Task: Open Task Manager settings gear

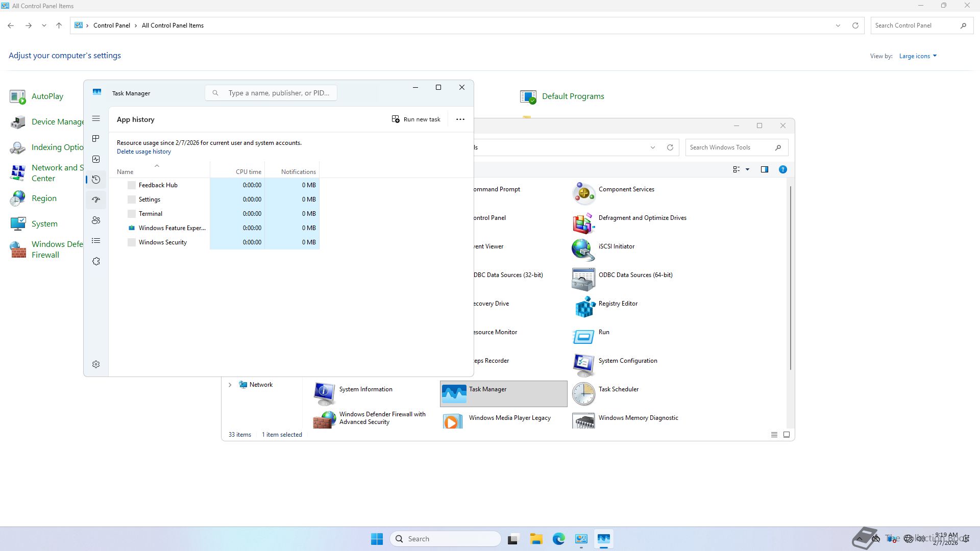Action: tap(96, 364)
